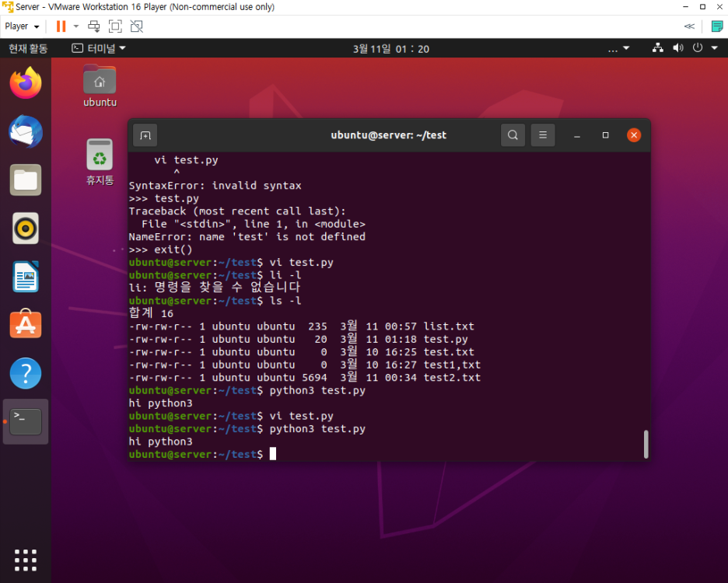
Task: Open the VMware notes panel icon
Action: point(717,26)
